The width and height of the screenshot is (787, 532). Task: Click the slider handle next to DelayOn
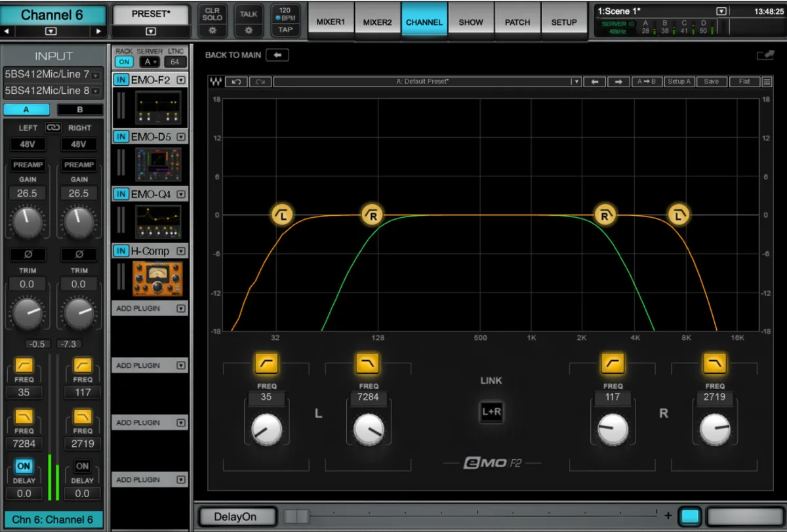[296, 516]
